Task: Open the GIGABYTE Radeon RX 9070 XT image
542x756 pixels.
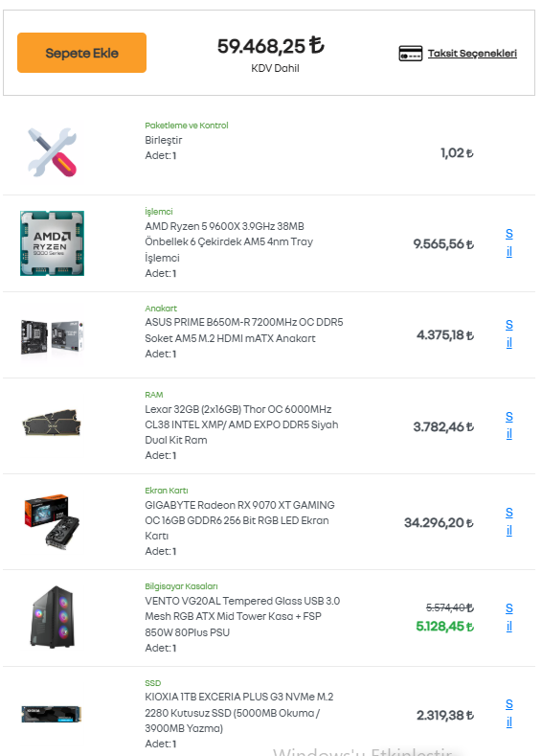Action: click(x=52, y=521)
